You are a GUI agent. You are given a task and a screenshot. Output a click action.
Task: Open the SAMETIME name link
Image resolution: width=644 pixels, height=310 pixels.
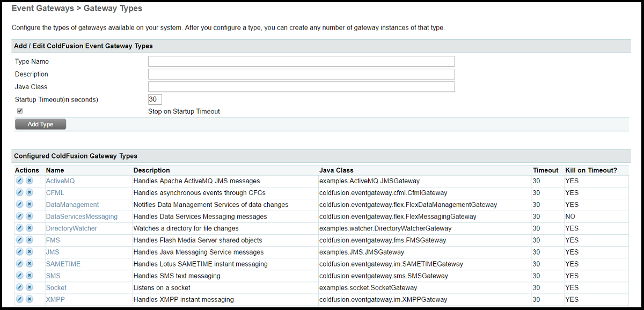[63, 264]
